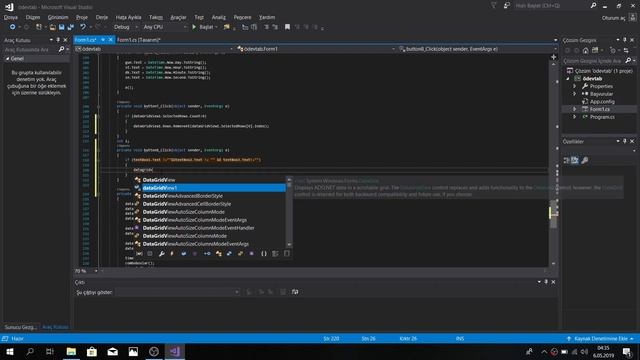Expand the Properties node in Çözüm Gezgini

(575, 86)
